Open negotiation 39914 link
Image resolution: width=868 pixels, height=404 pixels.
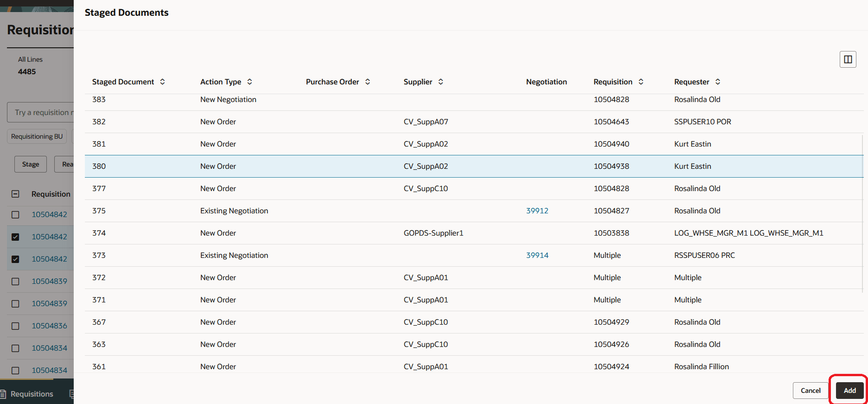pyautogui.click(x=537, y=255)
